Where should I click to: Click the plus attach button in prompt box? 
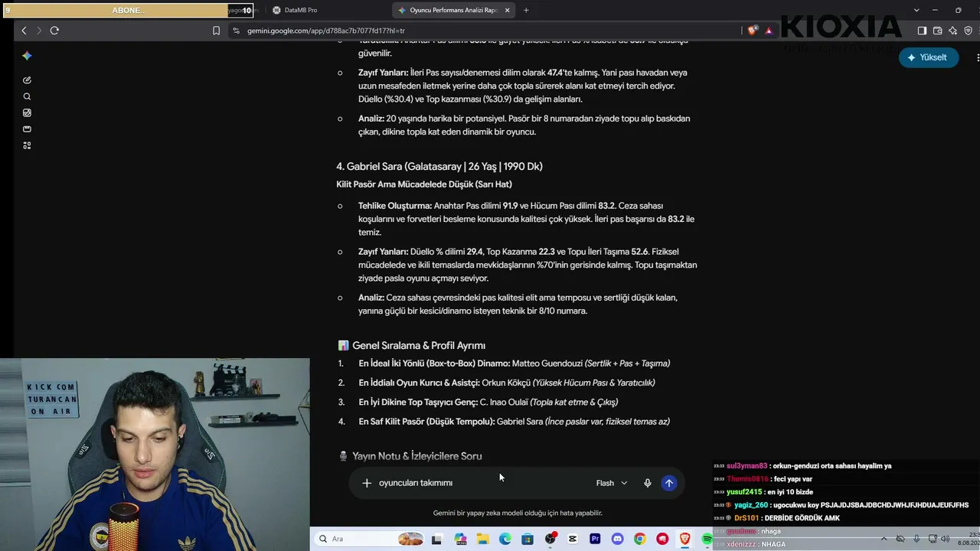(367, 483)
